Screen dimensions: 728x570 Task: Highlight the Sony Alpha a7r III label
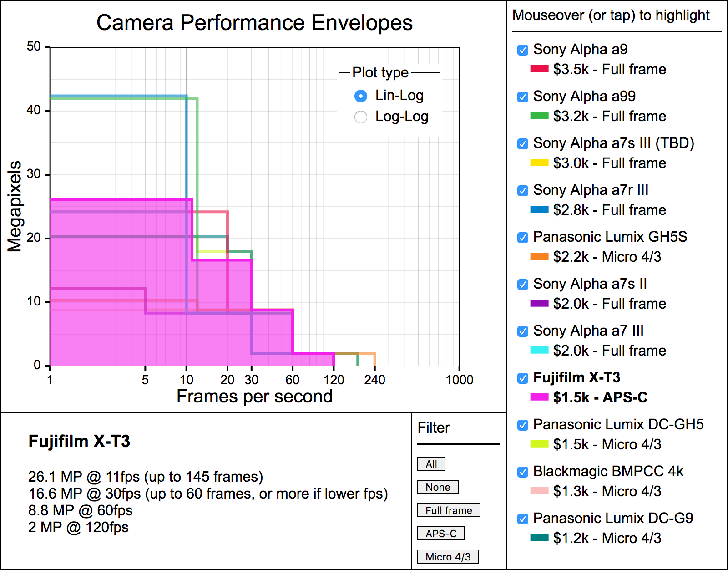coord(590,190)
